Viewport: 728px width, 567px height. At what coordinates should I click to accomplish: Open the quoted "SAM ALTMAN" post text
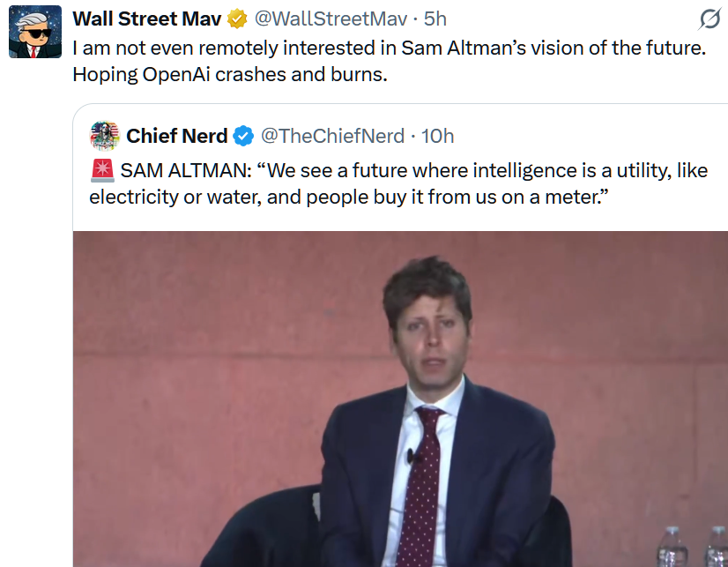tap(414, 170)
